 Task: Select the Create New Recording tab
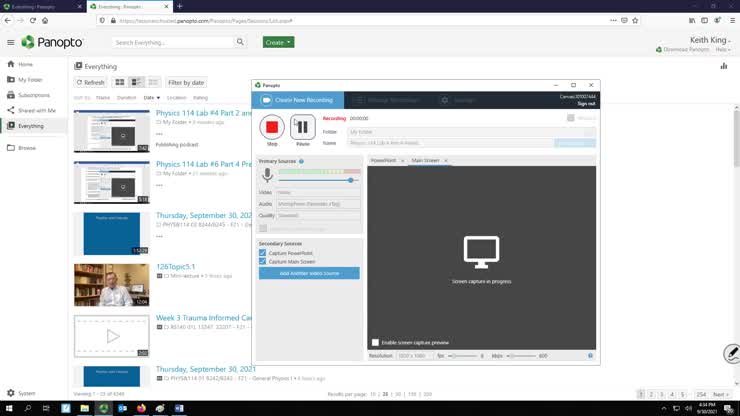coord(298,100)
